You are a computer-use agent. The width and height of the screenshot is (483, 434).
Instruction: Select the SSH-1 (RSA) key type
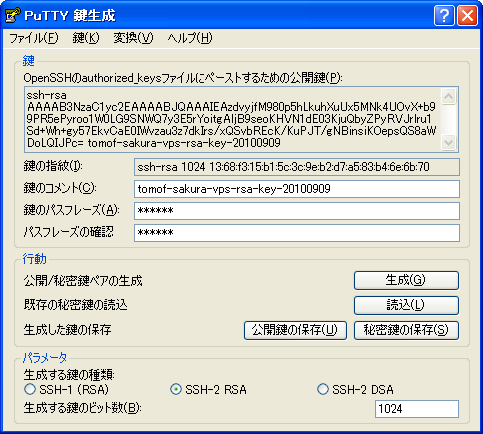(x=66, y=389)
